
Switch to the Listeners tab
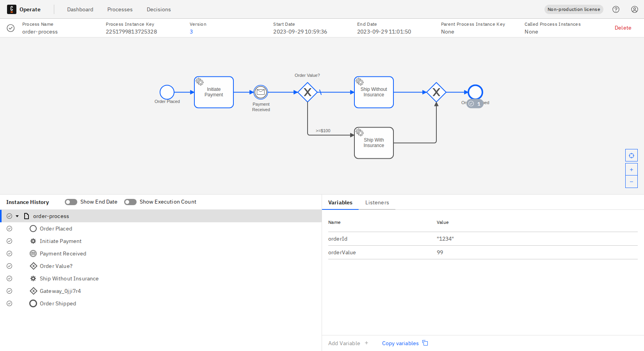point(377,202)
